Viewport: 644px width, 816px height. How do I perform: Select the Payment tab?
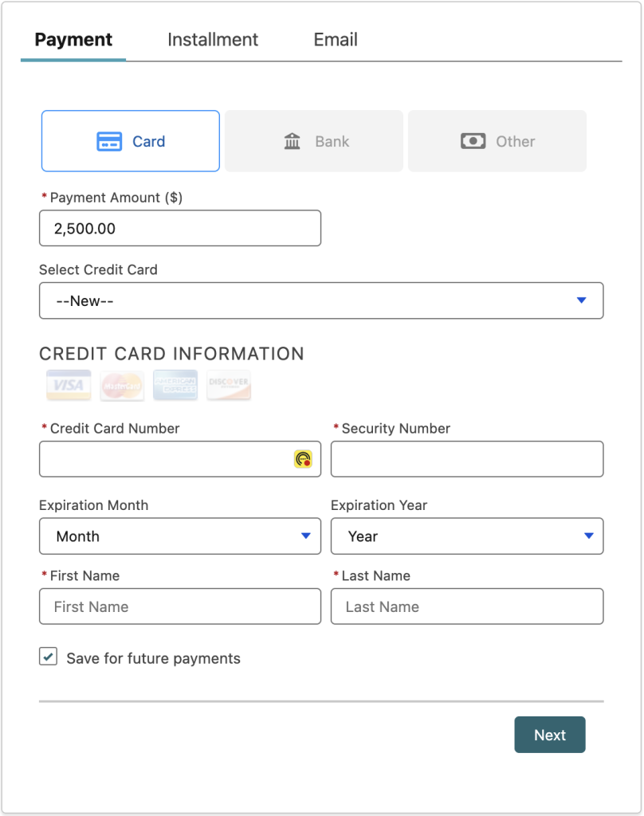(73, 40)
